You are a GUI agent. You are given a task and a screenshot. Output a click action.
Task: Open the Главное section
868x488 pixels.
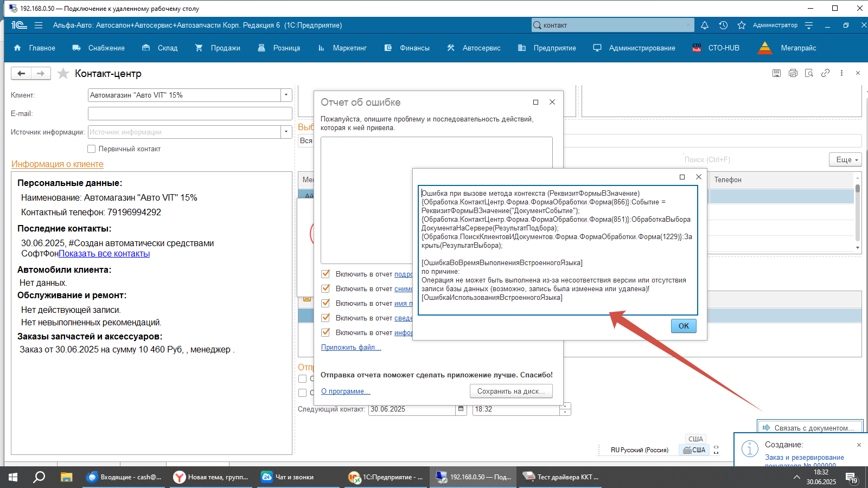[34, 48]
